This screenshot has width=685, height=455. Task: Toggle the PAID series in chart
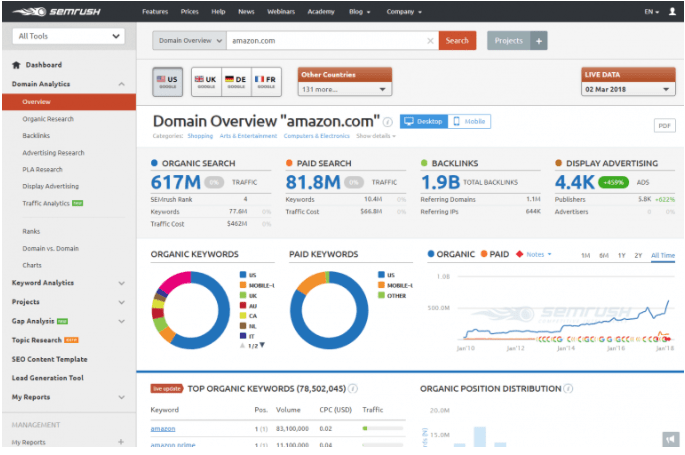point(495,254)
